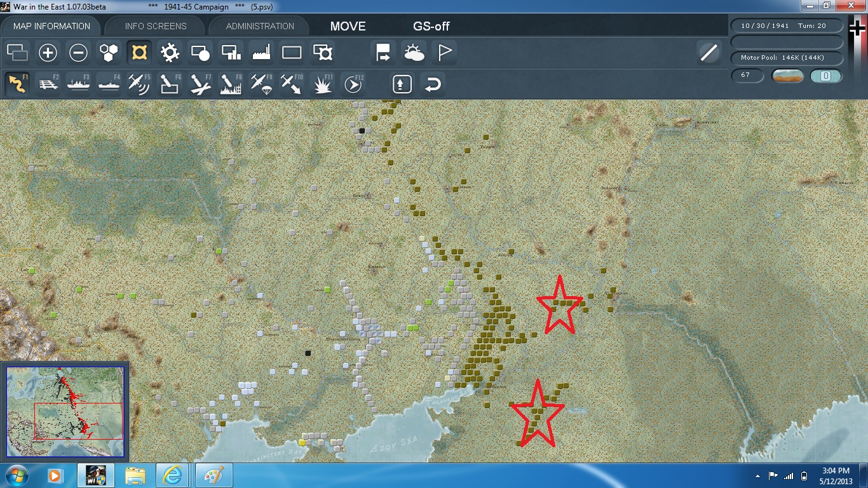Launch Internet Explorer from taskbar
Screen dimensions: 868x488
(173, 475)
